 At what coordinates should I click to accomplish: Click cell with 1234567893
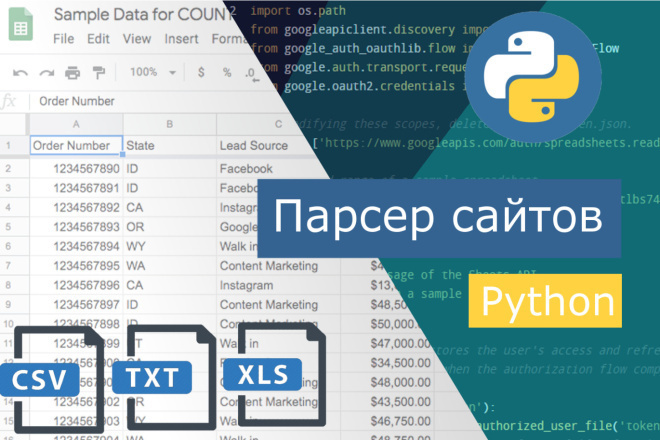76,227
